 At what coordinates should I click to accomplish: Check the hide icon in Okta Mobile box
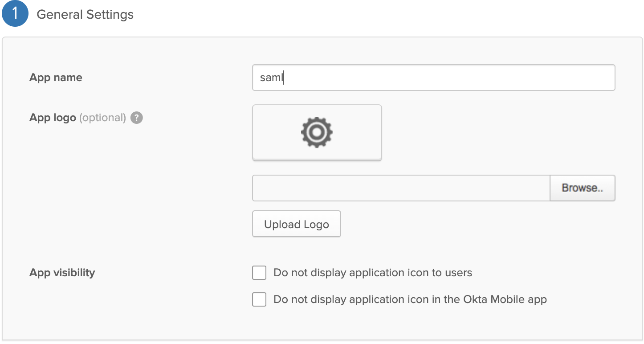pos(259,299)
